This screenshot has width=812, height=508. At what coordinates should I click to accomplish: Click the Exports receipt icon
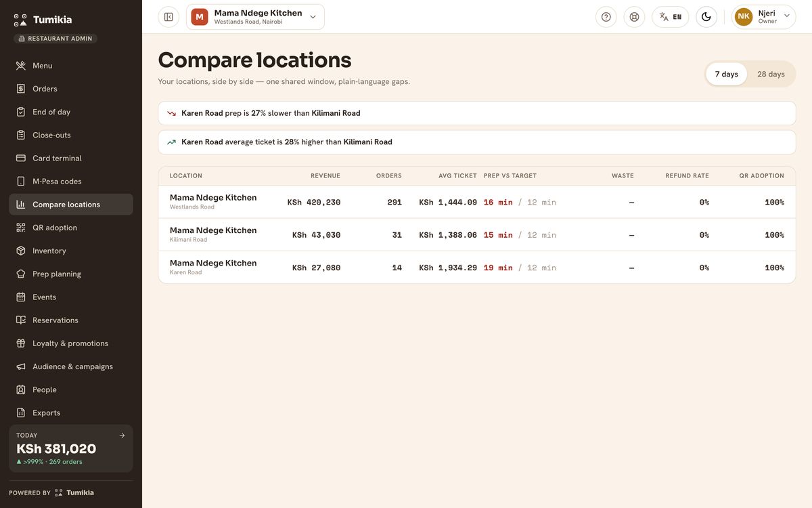pos(20,412)
